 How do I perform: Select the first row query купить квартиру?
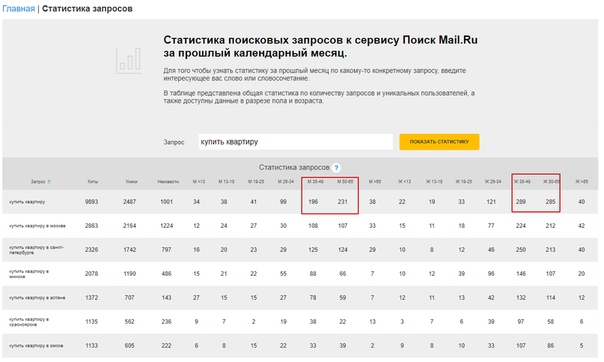click(x=27, y=202)
